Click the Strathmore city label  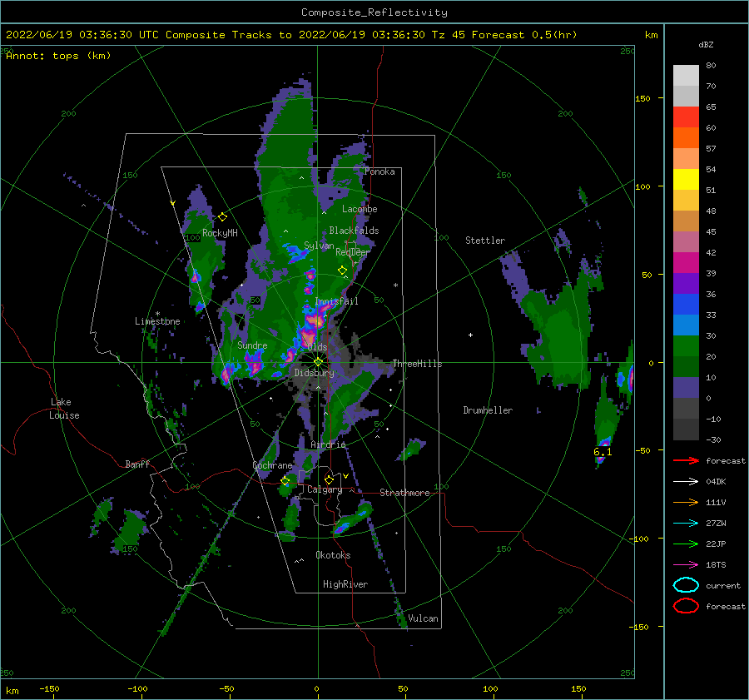coord(404,493)
